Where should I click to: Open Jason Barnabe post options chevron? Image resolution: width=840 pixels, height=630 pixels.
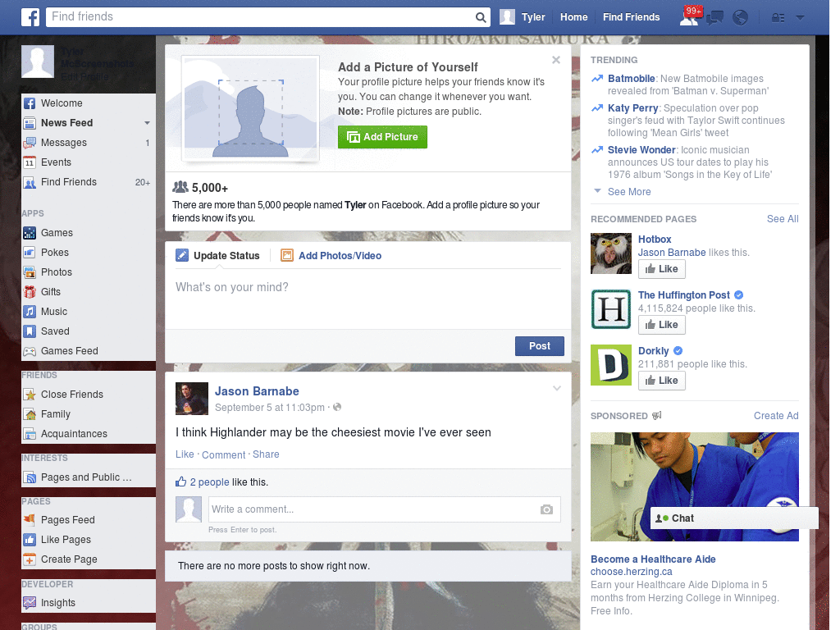tap(557, 388)
